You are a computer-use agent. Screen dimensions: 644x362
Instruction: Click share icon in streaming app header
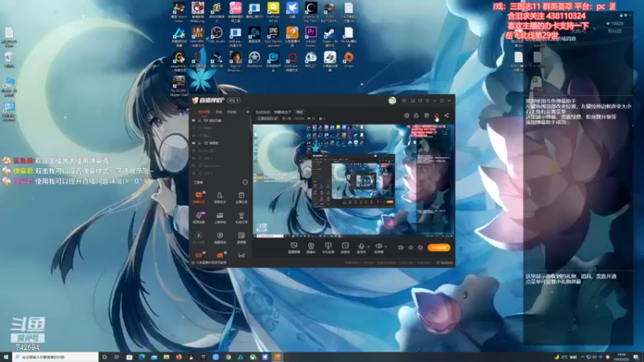447,115
